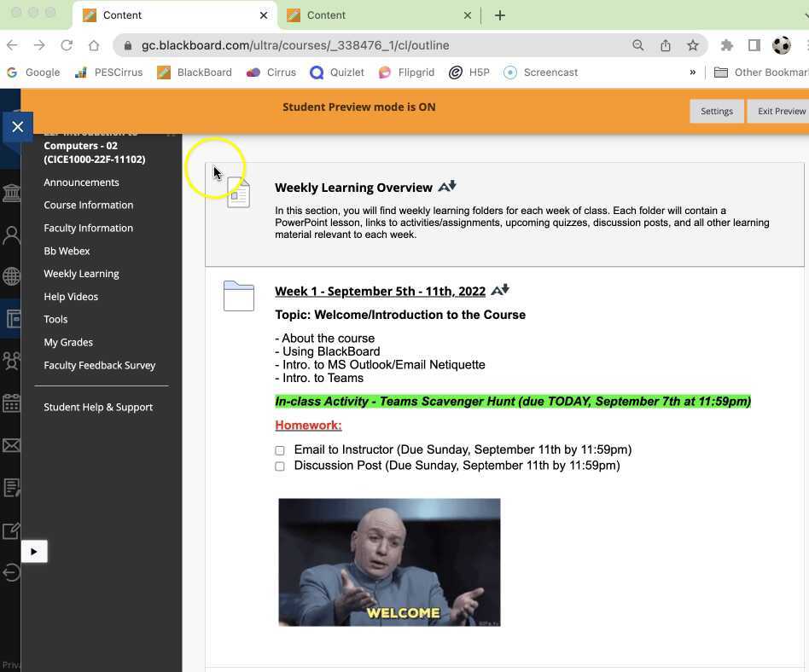Screen dimensions: 809x672
Task: Open the calendar icon in the sidebar
Action: [12, 403]
